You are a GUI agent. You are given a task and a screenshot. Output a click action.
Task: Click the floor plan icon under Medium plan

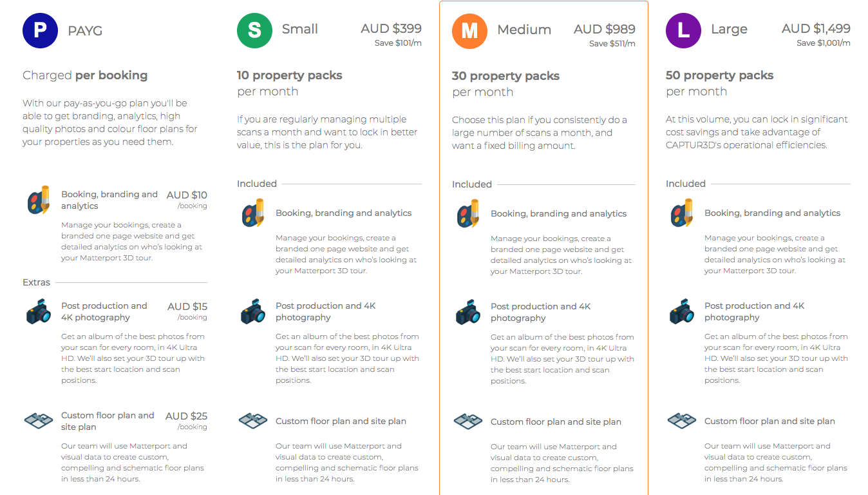pos(468,422)
